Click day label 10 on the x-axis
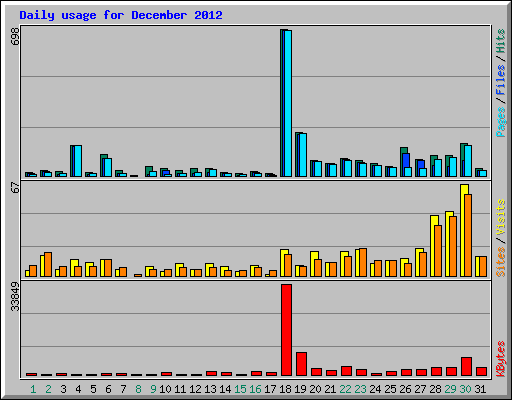The image size is (512, 400). coord(165,389)
